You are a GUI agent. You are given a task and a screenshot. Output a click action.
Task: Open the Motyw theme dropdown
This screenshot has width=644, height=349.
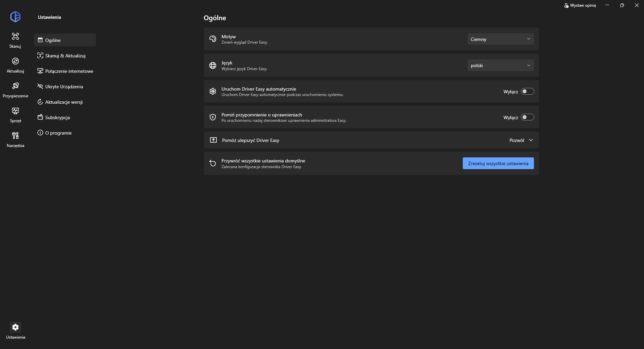pyautogui.click(x=501, y=39)
